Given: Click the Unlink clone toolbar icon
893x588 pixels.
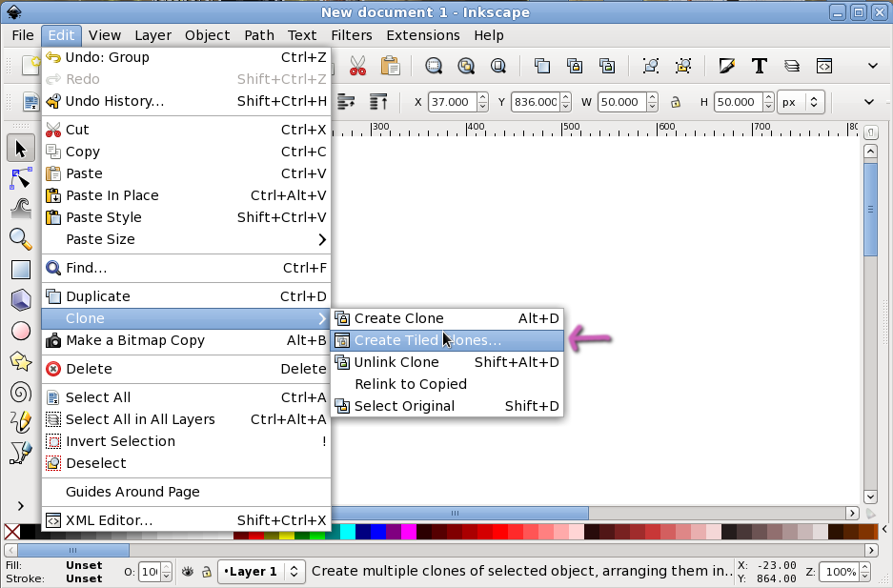Looking at the screenshot, I should click(x=607, y=66).
